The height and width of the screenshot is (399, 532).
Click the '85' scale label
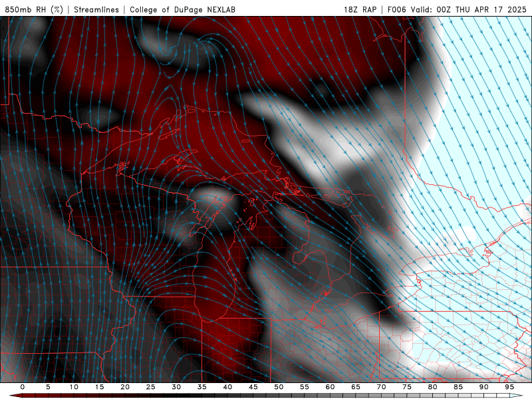(458, 387)
